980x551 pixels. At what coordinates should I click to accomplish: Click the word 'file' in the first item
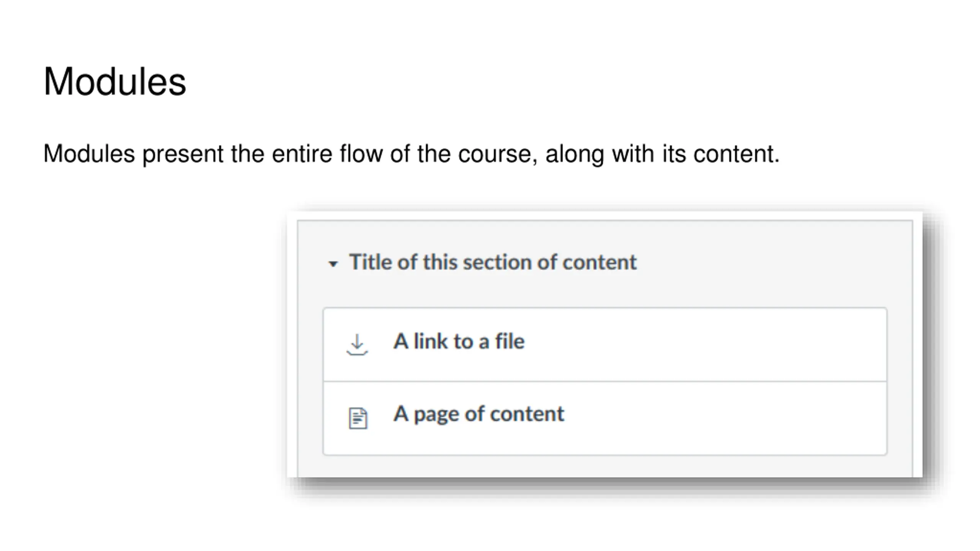coord(510,341)
